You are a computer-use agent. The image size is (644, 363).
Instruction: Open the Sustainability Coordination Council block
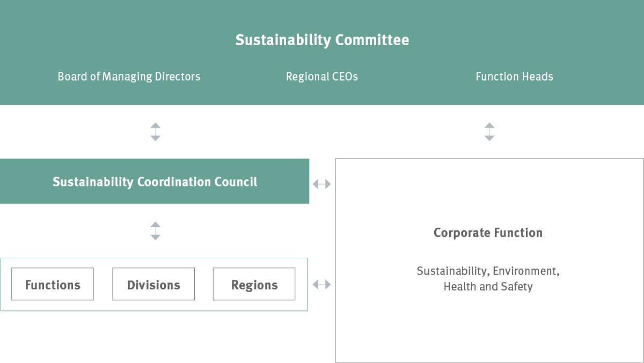point(155,181)
